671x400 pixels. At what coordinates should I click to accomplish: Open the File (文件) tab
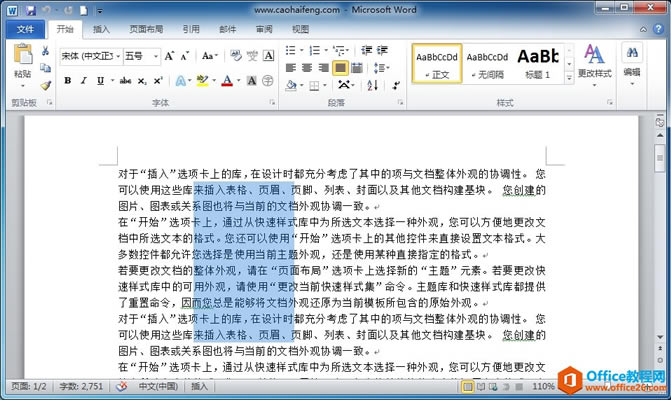[25, 29]
